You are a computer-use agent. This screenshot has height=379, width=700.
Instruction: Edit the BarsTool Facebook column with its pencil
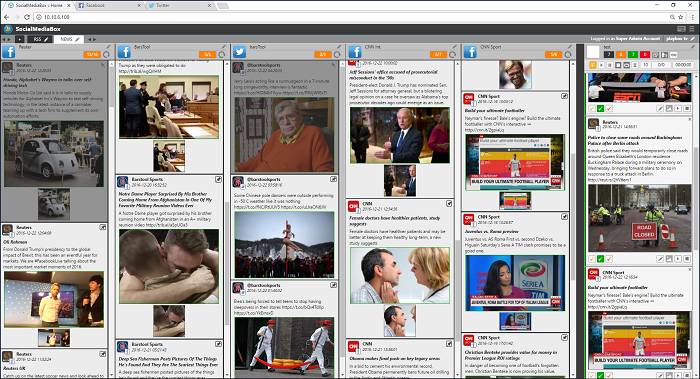coord(224,46)
